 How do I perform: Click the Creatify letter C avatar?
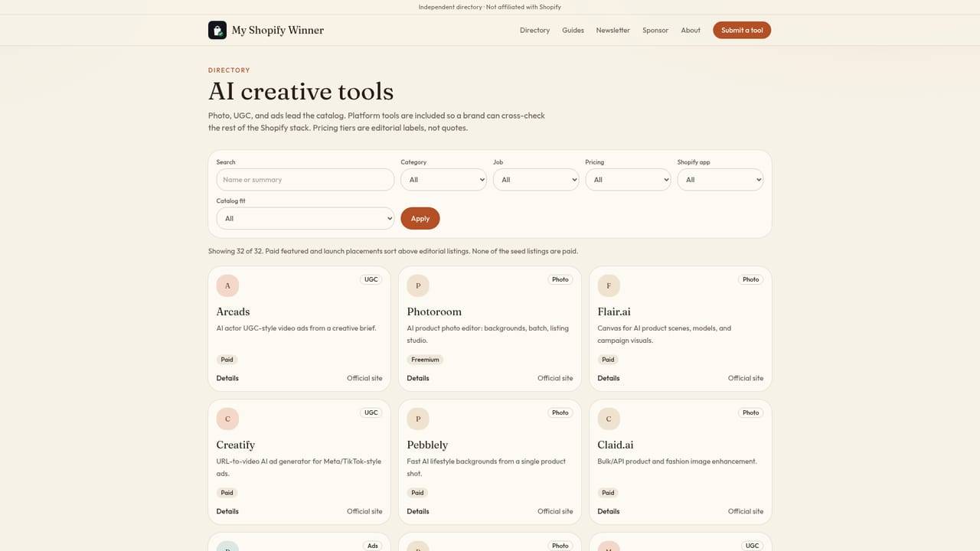point(227,419)
